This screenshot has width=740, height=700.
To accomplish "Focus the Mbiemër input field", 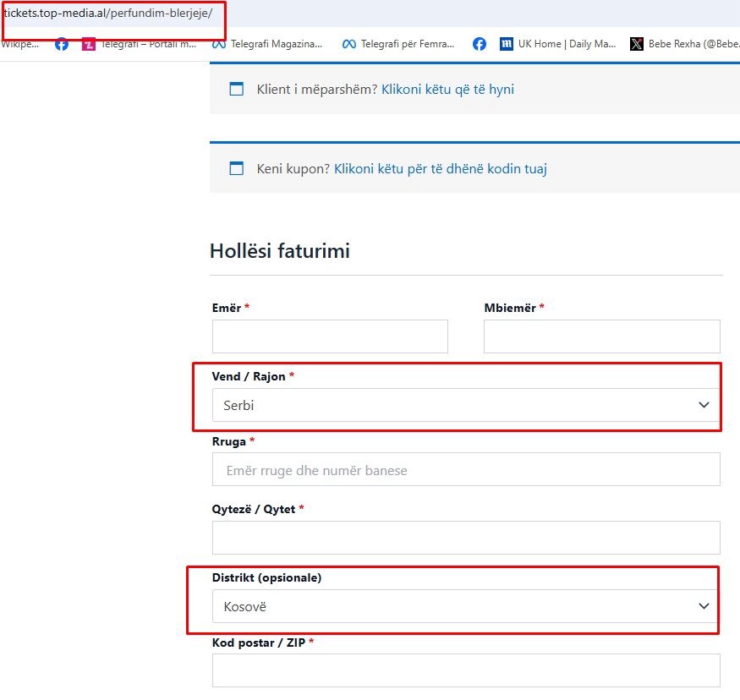I will [601, 336].
